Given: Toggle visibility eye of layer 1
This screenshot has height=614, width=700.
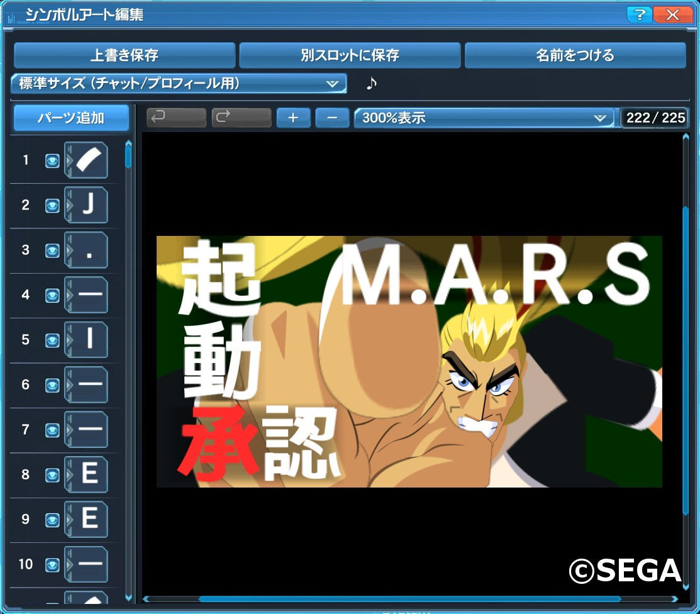Looking at the screenshot, I should [52, 161].
